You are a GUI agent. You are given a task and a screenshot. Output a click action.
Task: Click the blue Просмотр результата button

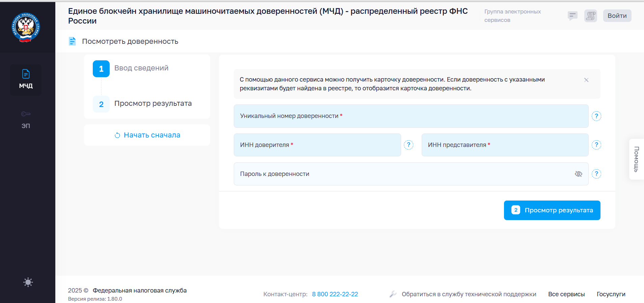552,210
